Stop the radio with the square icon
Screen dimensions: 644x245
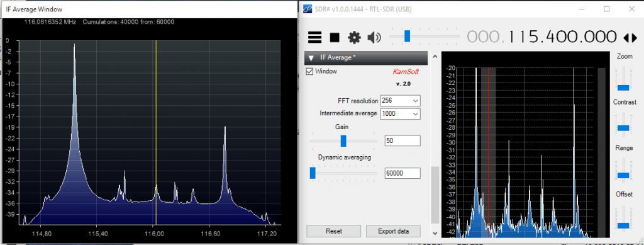(335, 37)
